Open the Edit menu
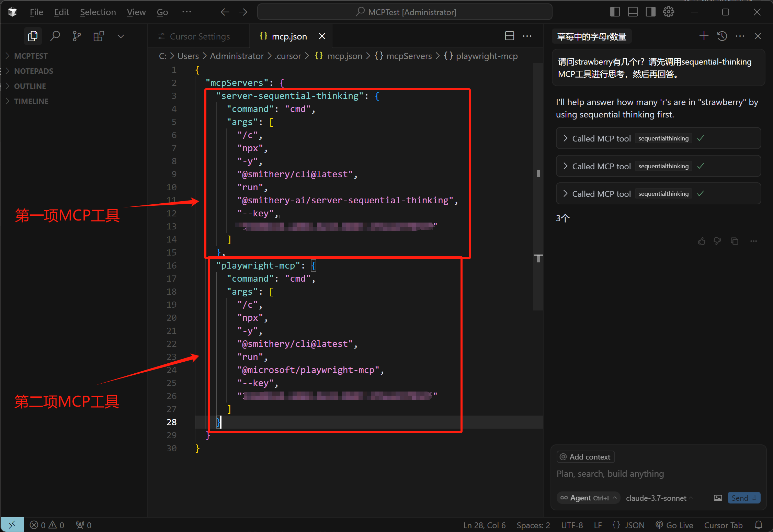This screenshot has height=532, width=773. [x=61, y=12]
